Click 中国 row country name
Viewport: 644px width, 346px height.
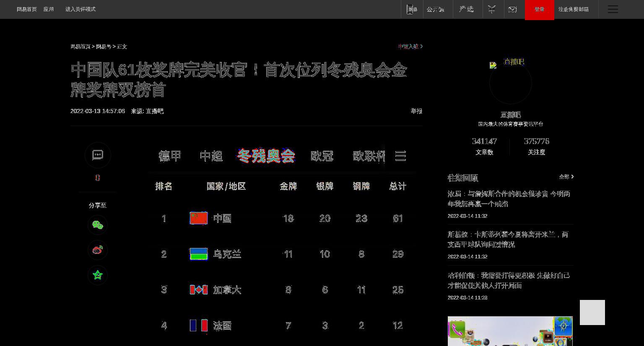click(222, 218)
